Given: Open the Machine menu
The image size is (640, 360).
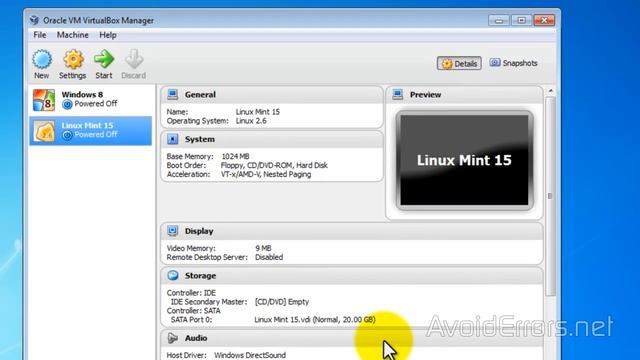Looking at the screenshot, I should tap(73, 35).
